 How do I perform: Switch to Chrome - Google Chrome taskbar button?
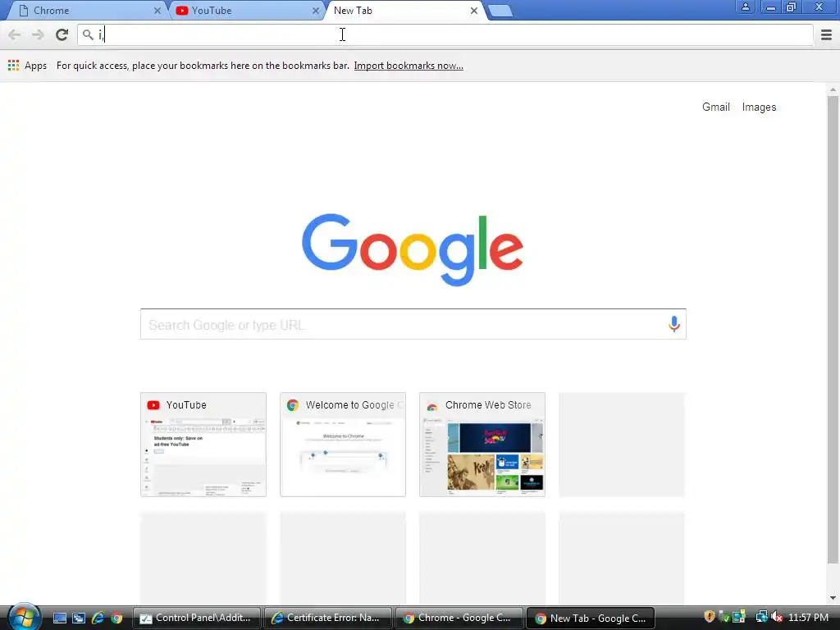tap(459, 618)
